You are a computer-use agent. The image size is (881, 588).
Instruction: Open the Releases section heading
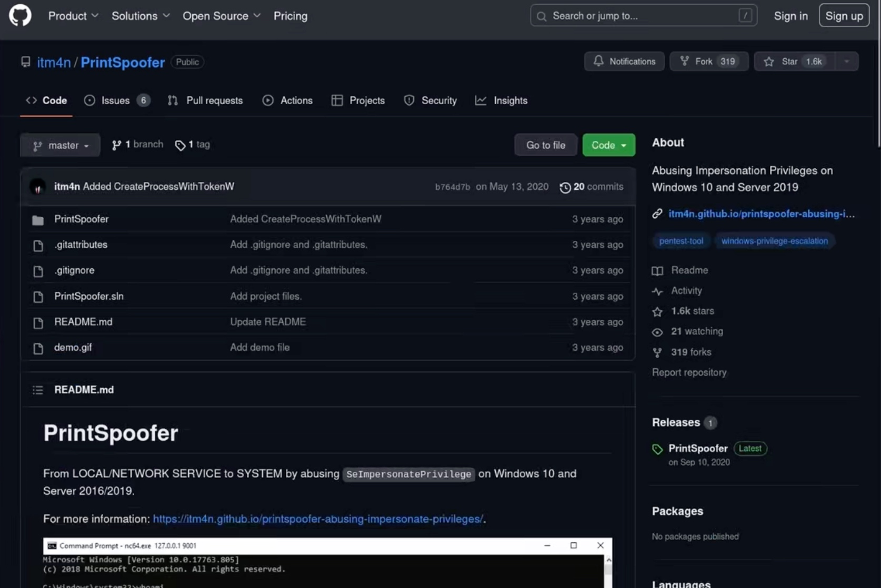click(x=676, y=422)
